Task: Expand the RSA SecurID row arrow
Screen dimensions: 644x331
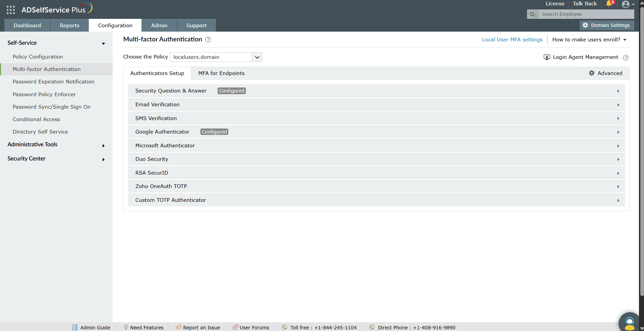Action: tap(618, 173)
